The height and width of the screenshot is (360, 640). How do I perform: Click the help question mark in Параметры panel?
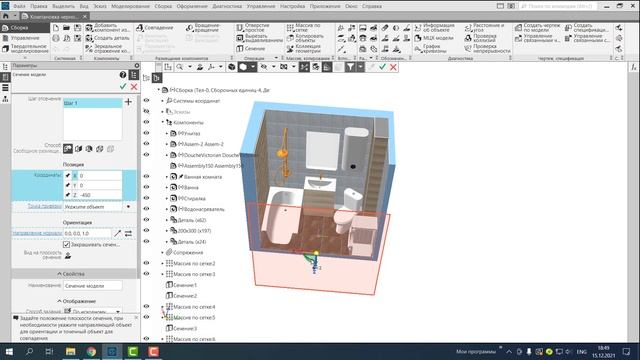pyautogui.click(x=123, y=75)
